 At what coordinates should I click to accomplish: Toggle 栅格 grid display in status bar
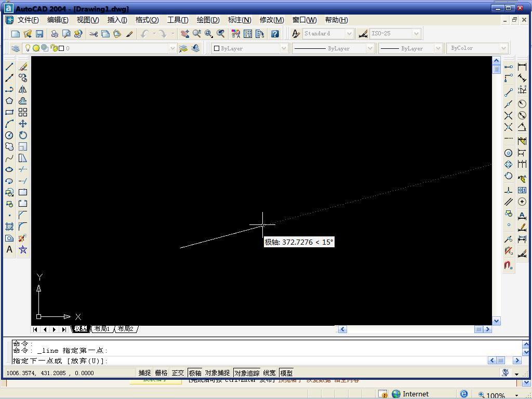tap(161, 373)
